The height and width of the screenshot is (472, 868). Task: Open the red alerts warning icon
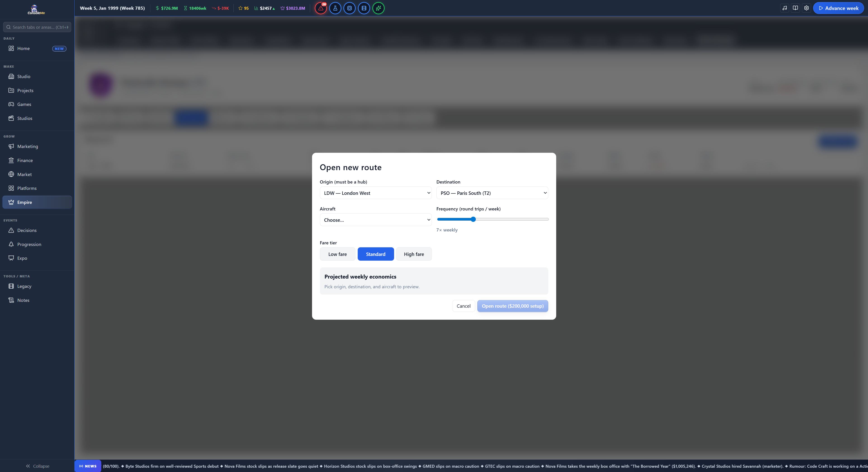pyautogui.click(x=320, y=8)
